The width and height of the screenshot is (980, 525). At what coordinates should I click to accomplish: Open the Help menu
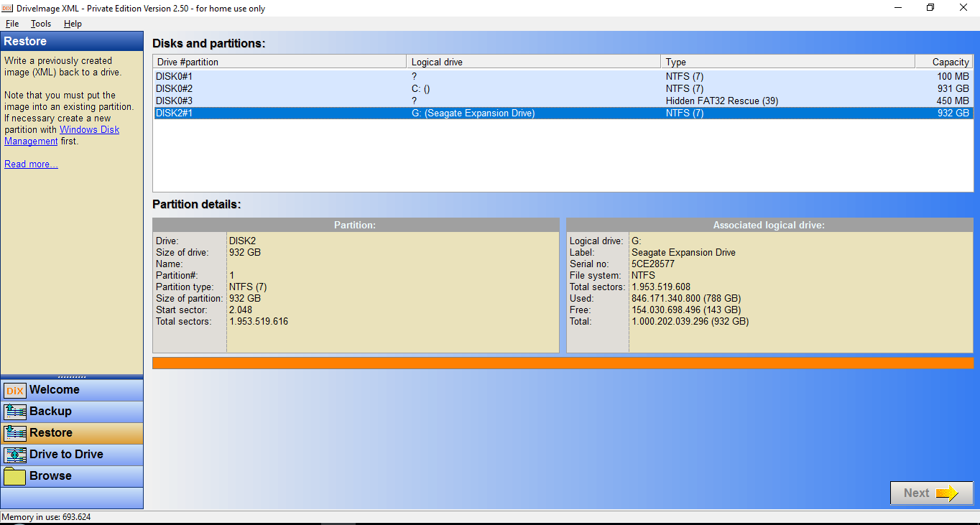coord(73,24)
